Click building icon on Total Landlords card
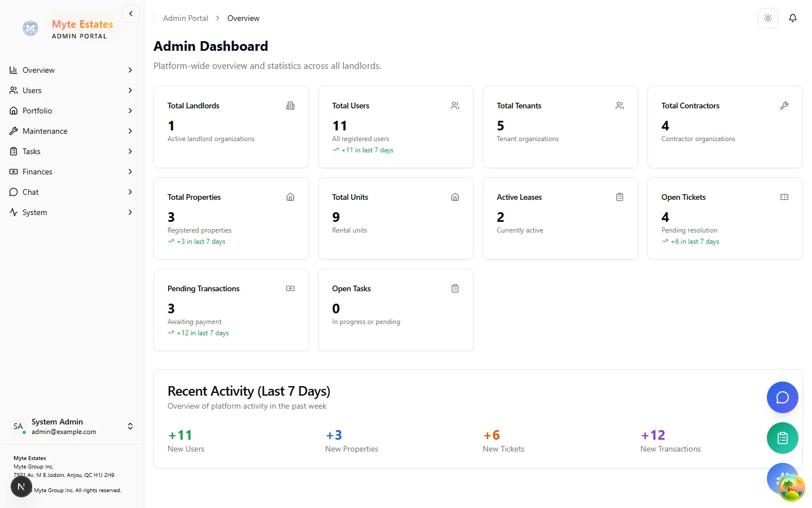Screen dimensions: 812x508 [x=290, y=106]
